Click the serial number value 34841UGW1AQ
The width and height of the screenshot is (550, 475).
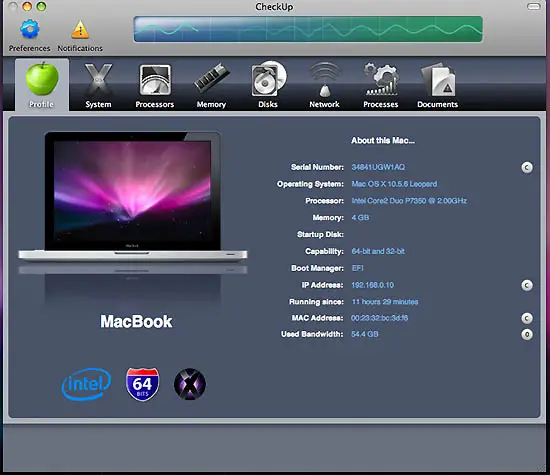(x=378, y=167)
